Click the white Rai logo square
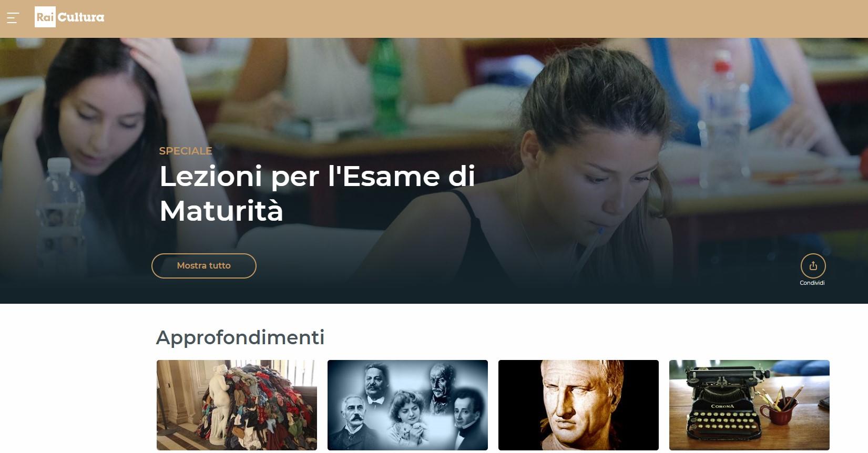This screenshot has width=868, height=453. point(45,17)
